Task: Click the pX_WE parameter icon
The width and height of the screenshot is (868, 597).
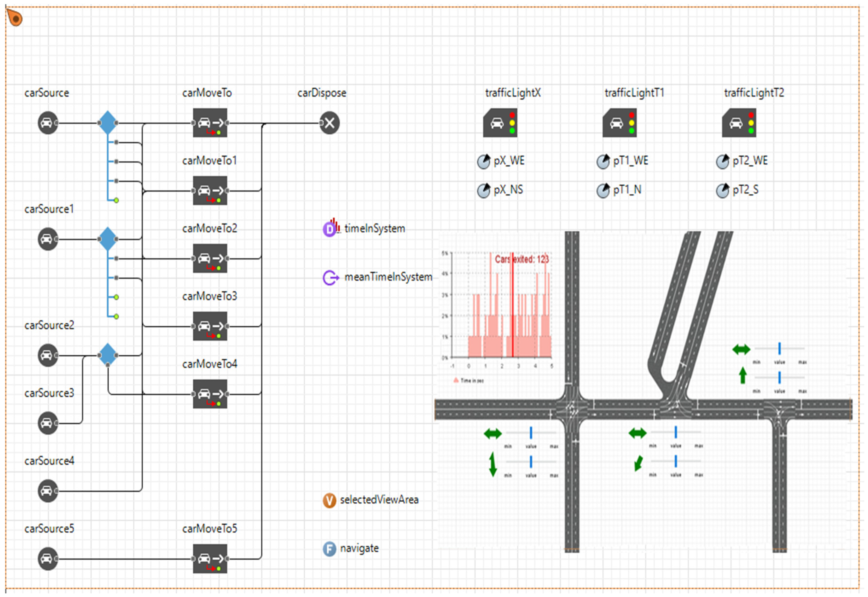Action: (483, 161)
